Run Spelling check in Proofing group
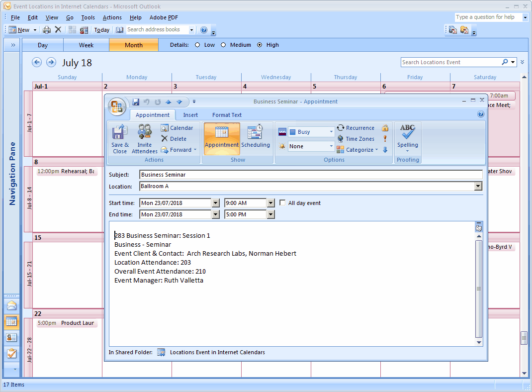The height and width of the screenshot is (392, 532). pyautogui.click(x=408, y=138)
